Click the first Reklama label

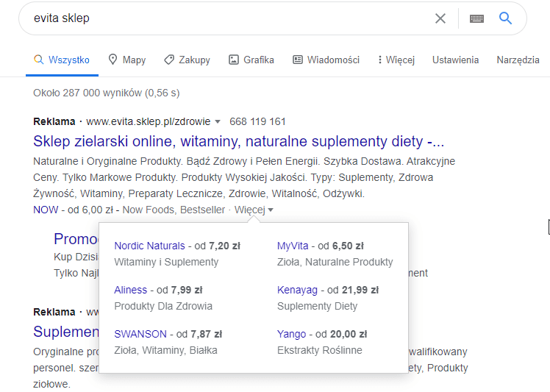click(54, 122)
